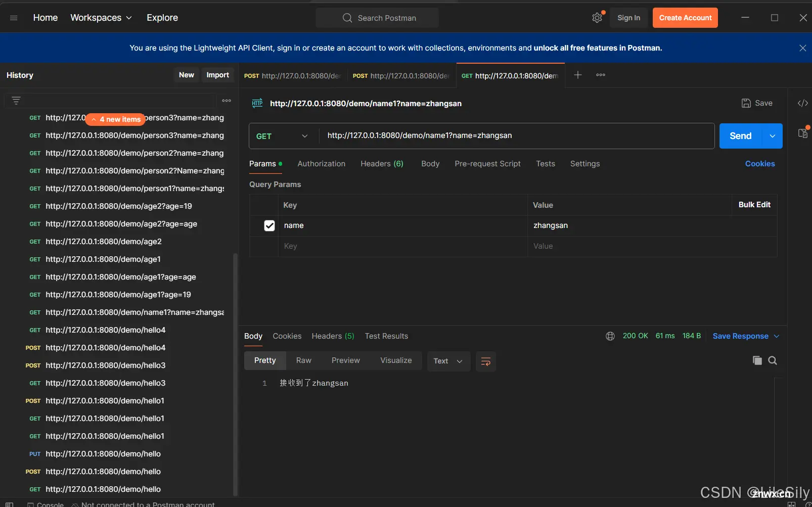The width and height of the screenshot is (812, 507).
Task: Add a new request tab
Action: (578, 75)
